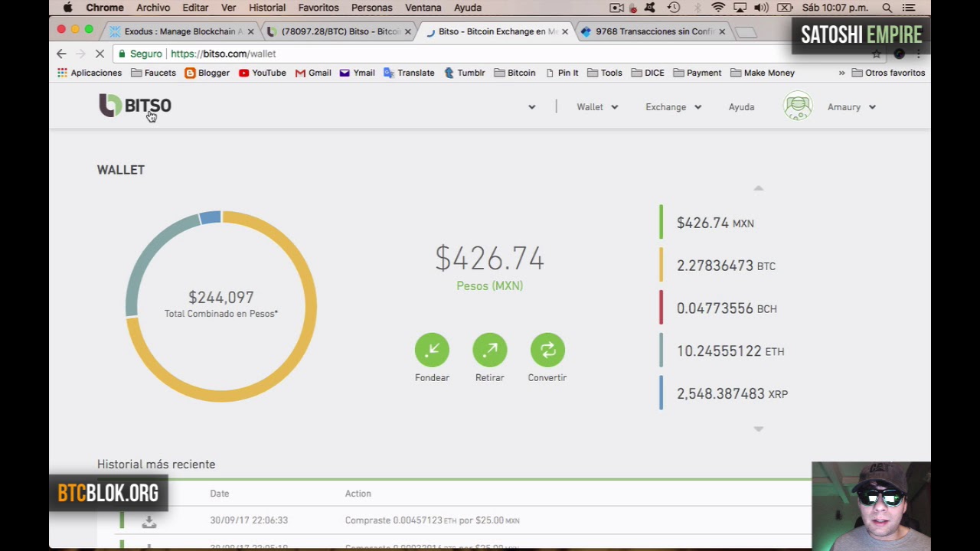Open Spotlight search in the menu bar
Image resolution: width=980 pixels, height=551 pixels.
tap(887, 8)
